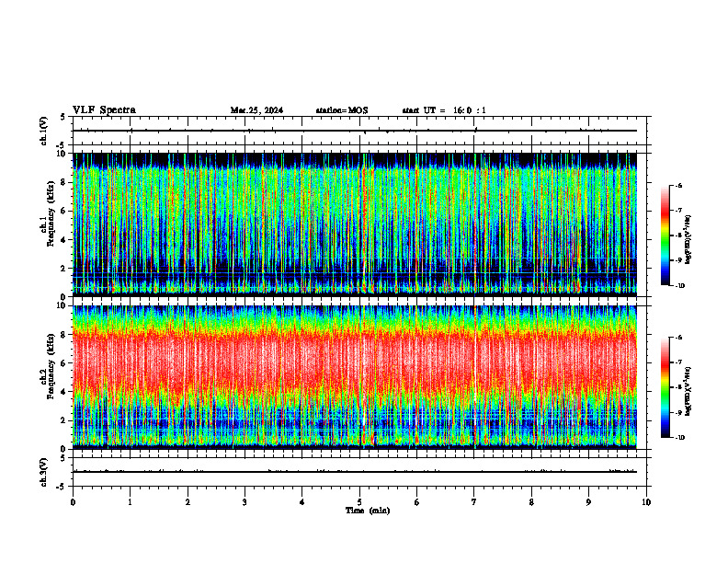Image resolution: width=728 pixels, height=563 pixels.
Task: Click the date 'Mar.25, 2024' label
Action: click(256, 110)
